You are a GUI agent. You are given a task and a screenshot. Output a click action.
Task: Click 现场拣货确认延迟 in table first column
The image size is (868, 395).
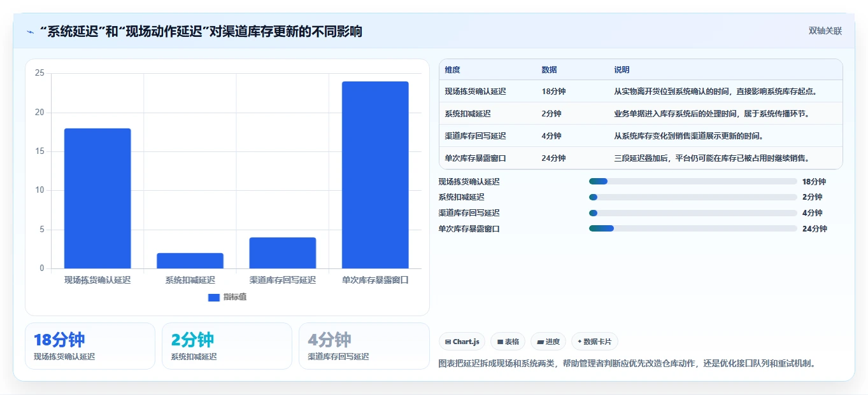[x=475, y=92]
